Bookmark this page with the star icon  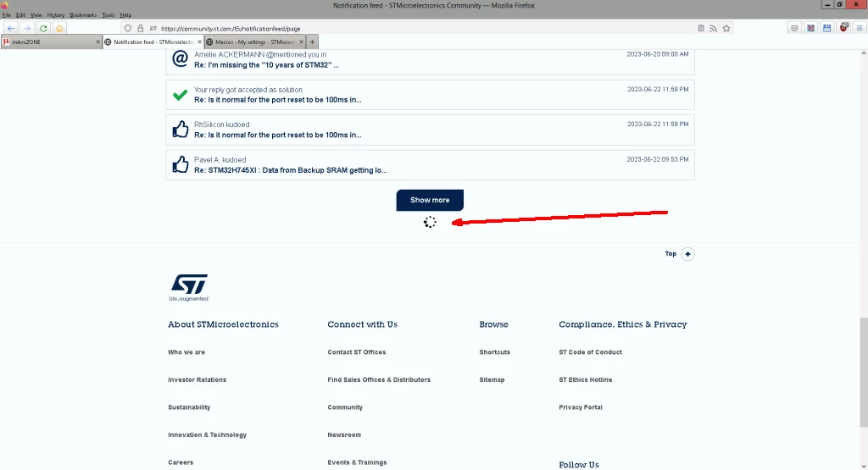pyautogui.click(x=726, y=28)
